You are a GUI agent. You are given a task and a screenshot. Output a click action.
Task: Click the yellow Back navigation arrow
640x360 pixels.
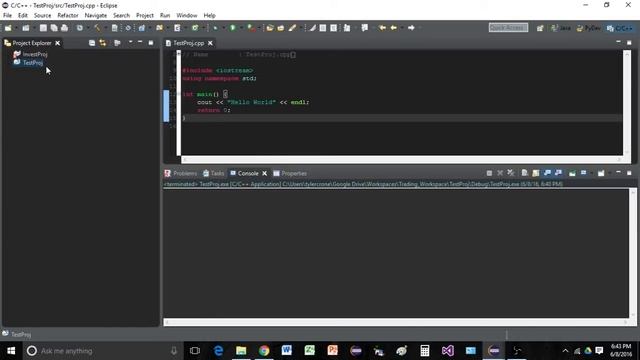pyautogui.click(x=393, y=28)
